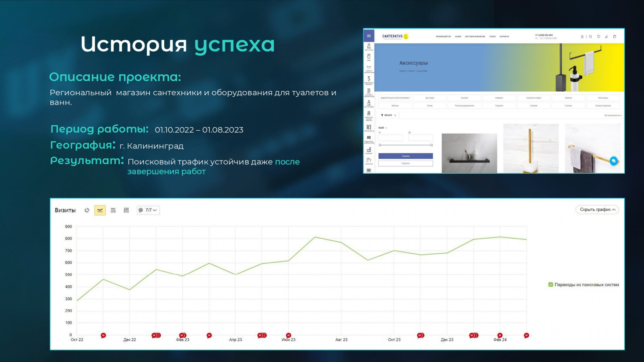Select the Коврики category chip
644x362 pixels.
(499, 98)
